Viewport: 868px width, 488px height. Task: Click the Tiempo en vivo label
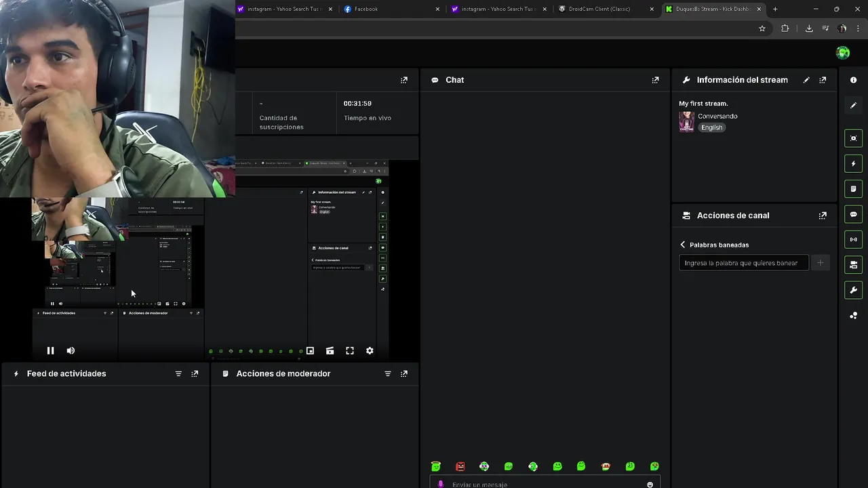click(368, 118)
